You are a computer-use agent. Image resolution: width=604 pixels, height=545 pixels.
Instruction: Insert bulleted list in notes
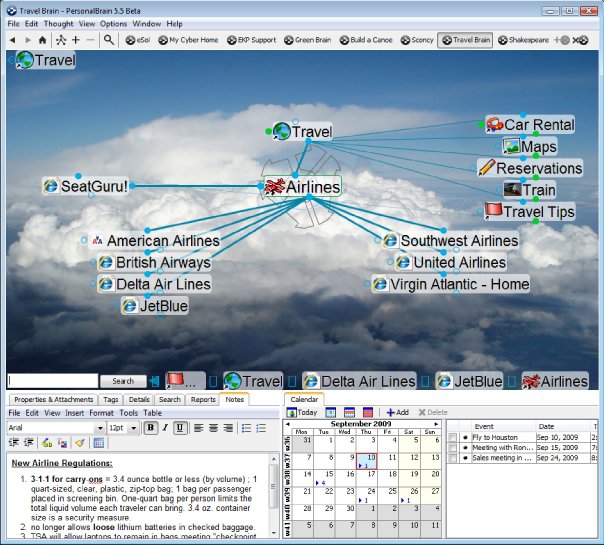(x=247, y=428)
